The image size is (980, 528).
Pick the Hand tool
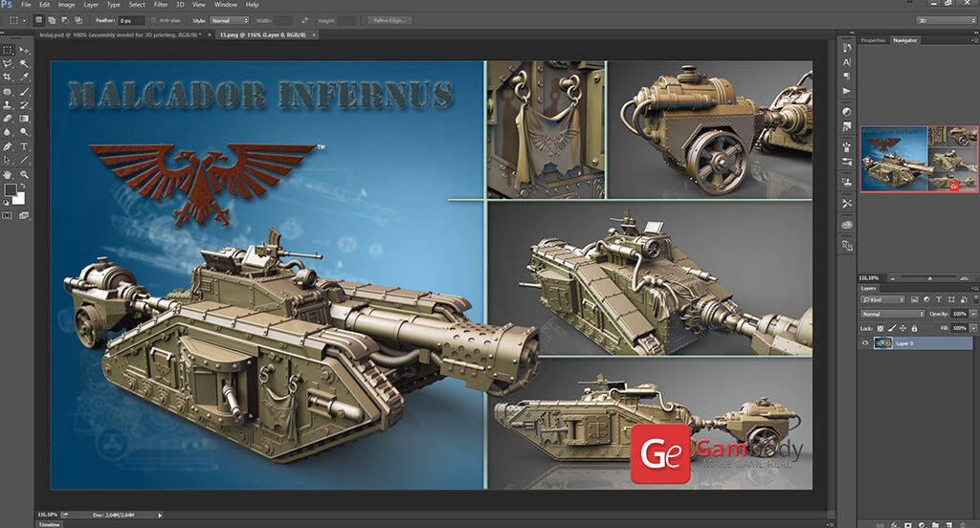8,175
